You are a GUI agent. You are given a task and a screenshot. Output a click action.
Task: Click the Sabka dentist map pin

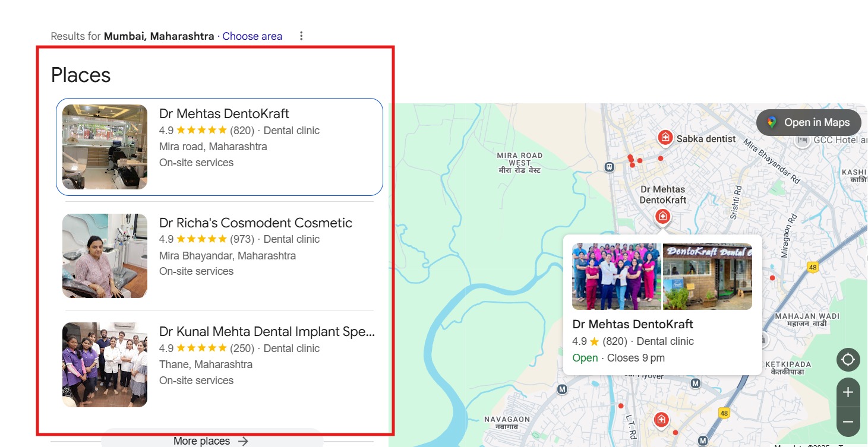pos(665,138)
